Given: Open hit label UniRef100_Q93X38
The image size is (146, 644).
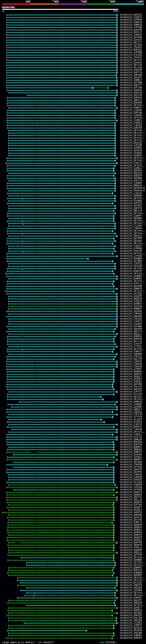Looking at the screenshot, I should [x=131, y=95].
